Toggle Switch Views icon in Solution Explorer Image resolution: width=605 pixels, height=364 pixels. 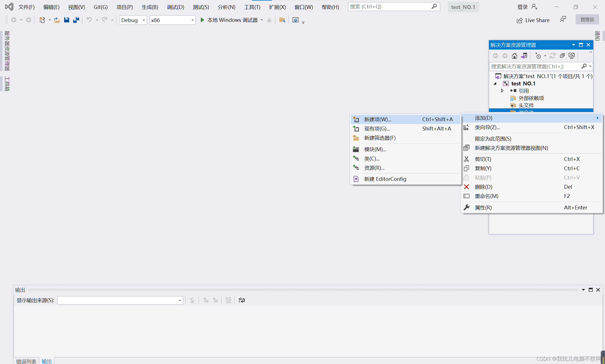pyautogui.click(x=524, y=56)
